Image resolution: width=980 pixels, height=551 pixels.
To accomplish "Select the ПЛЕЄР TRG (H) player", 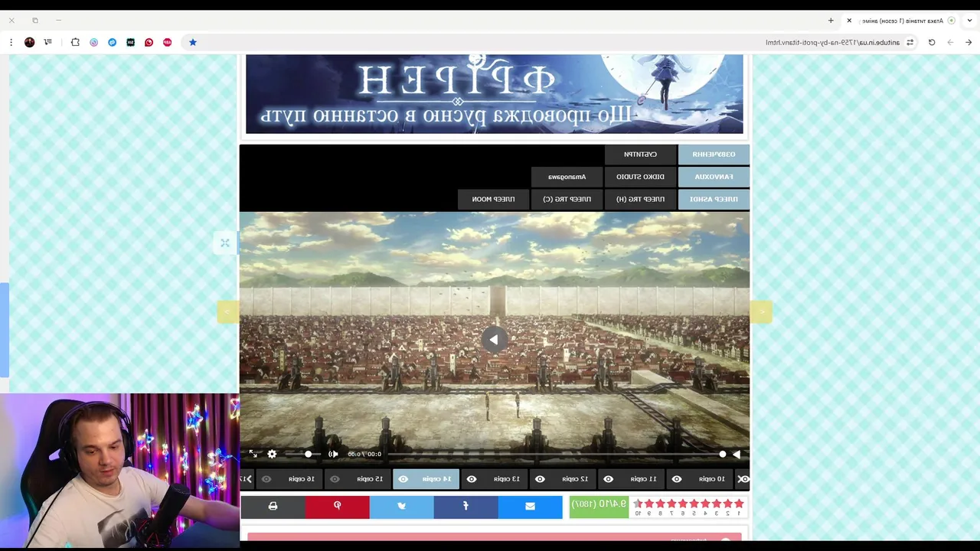I will click(x=640, y=199).
